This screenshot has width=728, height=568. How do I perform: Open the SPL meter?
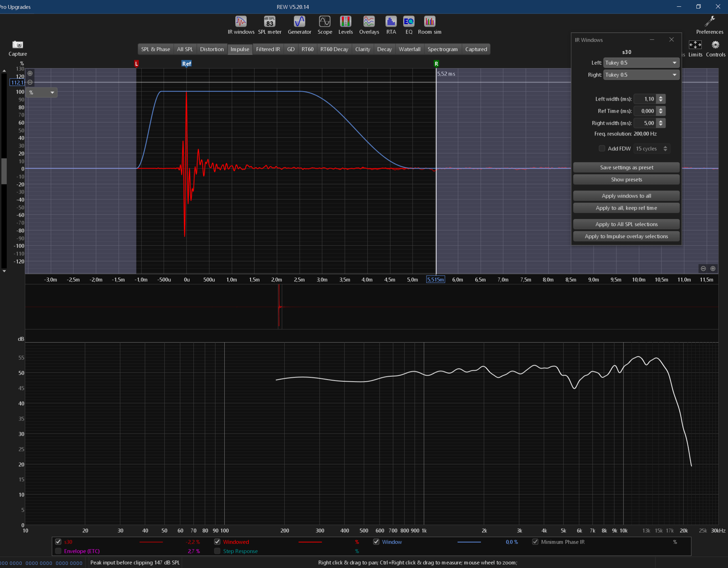269,25
